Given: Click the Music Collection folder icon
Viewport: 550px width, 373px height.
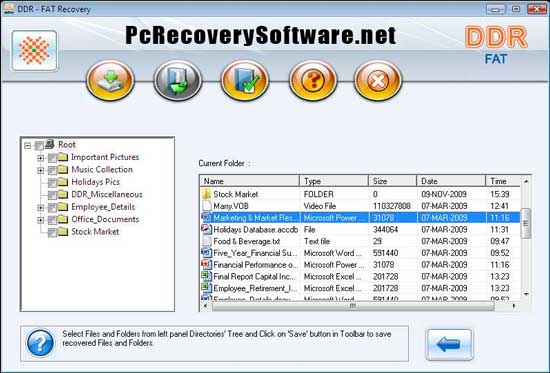Looking at the screenshot, I should pos(62,169).
